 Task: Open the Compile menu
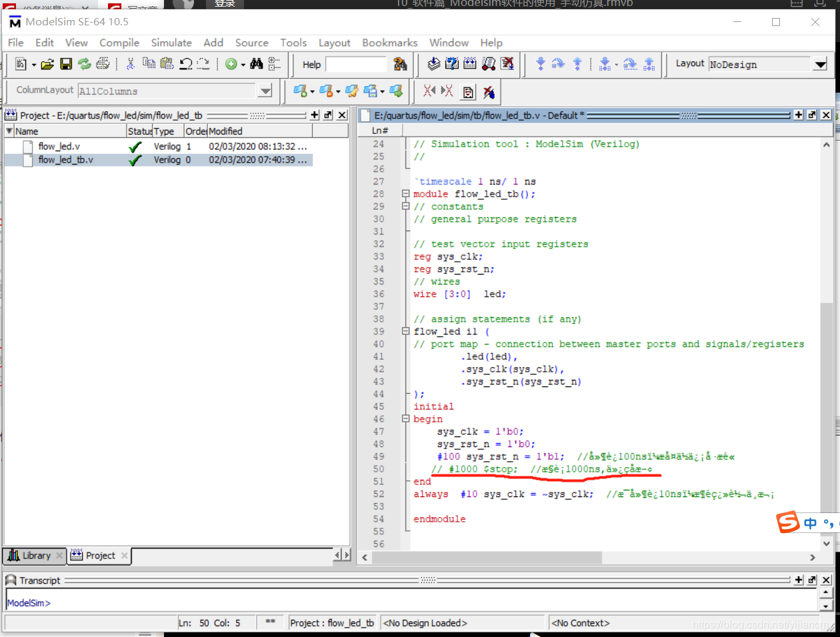click(x=119, y=43)
